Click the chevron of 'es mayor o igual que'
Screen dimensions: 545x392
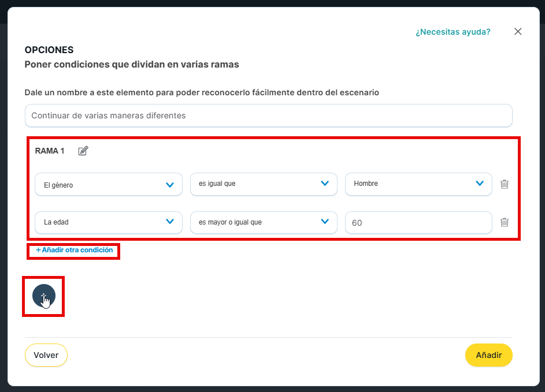325,222
